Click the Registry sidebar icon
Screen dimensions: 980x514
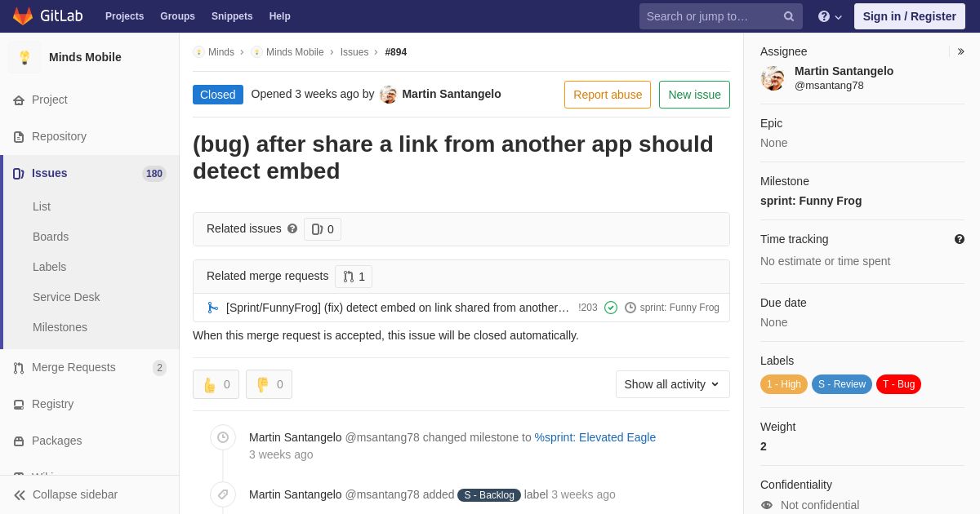coord(19,405)
